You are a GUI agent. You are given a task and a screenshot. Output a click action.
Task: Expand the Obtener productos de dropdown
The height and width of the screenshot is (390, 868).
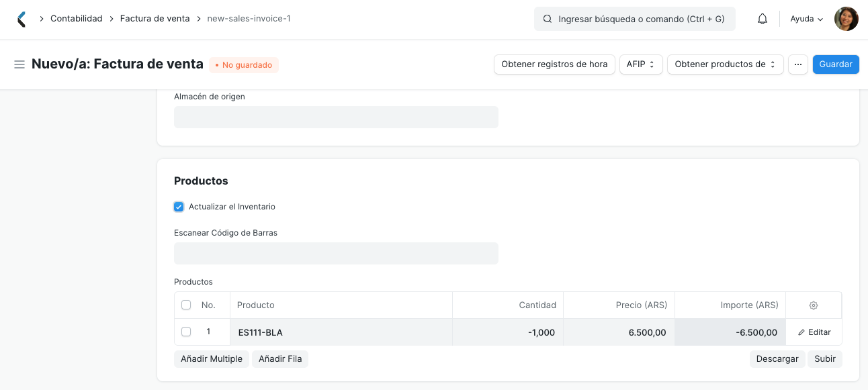(x=725, y=64)
